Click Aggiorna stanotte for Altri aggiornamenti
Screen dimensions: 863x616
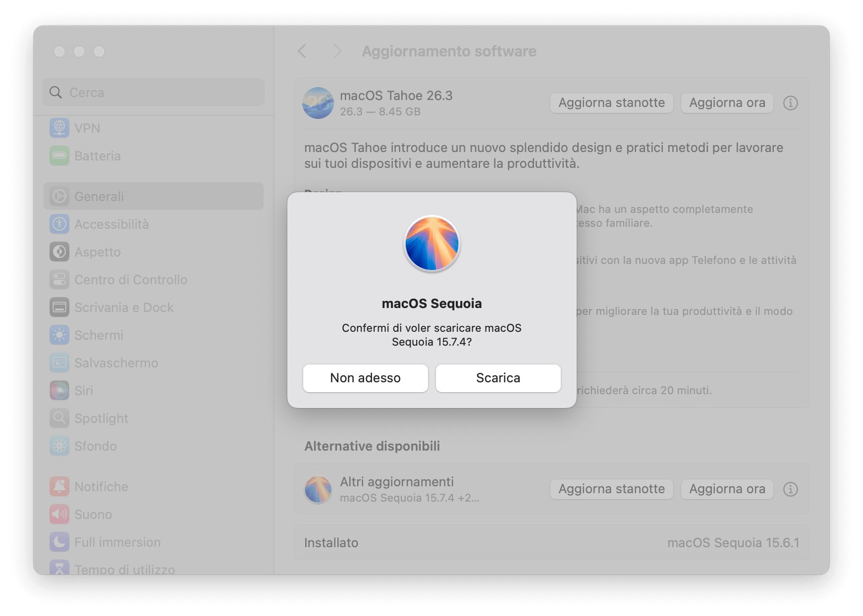611,489
